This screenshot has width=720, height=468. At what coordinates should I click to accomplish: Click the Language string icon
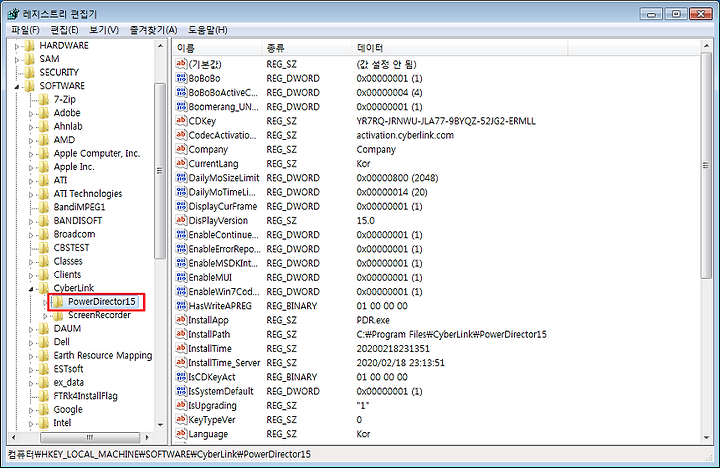[181, 434]
